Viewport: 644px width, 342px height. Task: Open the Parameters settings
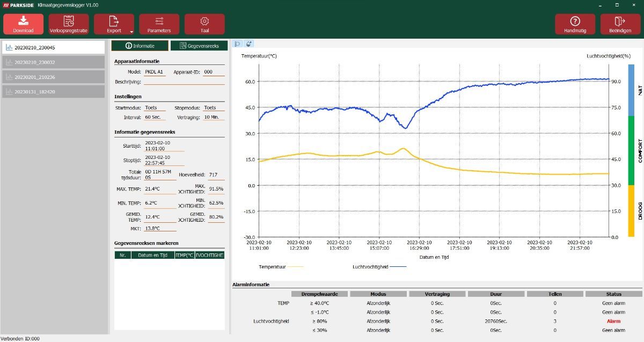pos(159,24)
